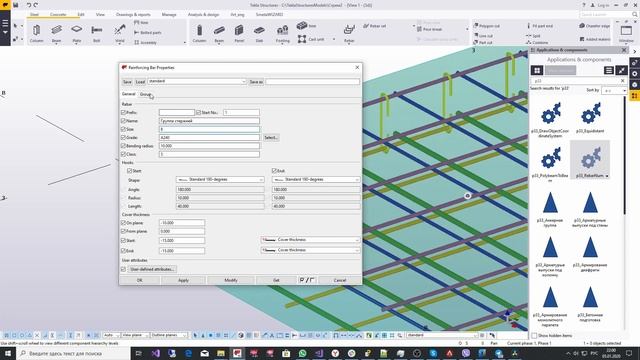Toggle the Hooks Start checkbox
Image resolution: width=640 pixels, height=360 pixels.
click(x=129, y=171)
